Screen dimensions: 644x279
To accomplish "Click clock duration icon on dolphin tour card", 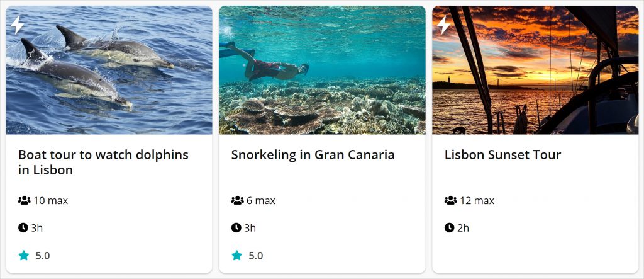I will click(23, 228).
